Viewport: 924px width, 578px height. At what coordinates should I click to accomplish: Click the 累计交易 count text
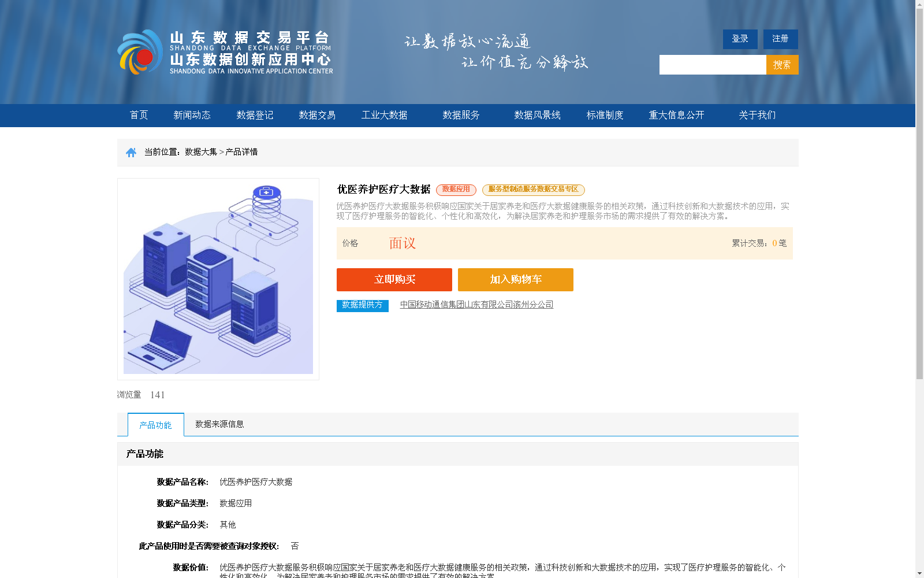759,243
